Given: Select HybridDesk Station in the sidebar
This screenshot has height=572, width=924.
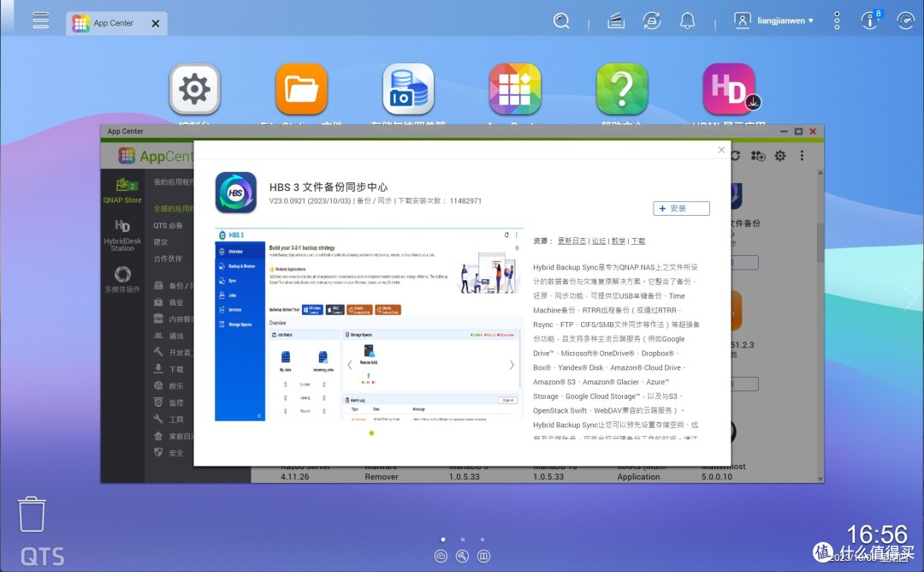Looking at the screenshot, I should (x=122, y=235).
